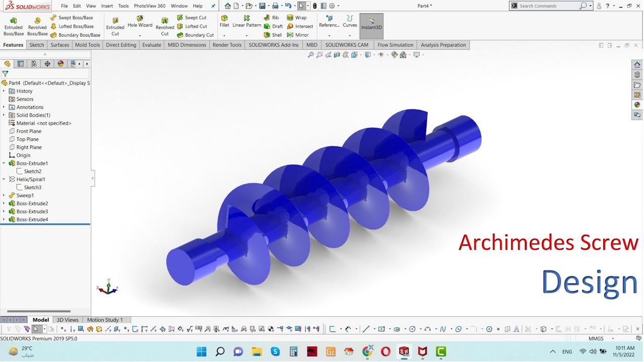
Task: Mirror a feature with Mirror tool
Action: pos(297,35)
